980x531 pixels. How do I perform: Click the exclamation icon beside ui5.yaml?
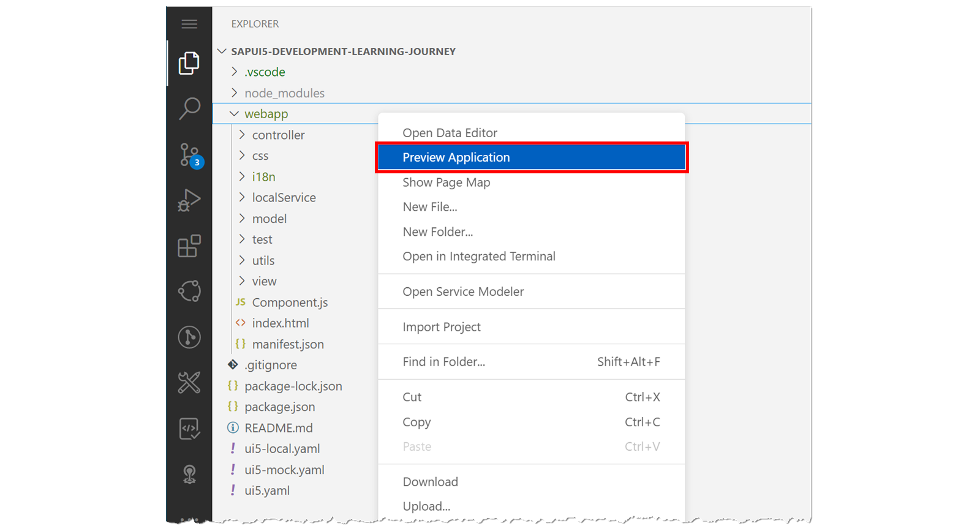[x=233, y=490]
